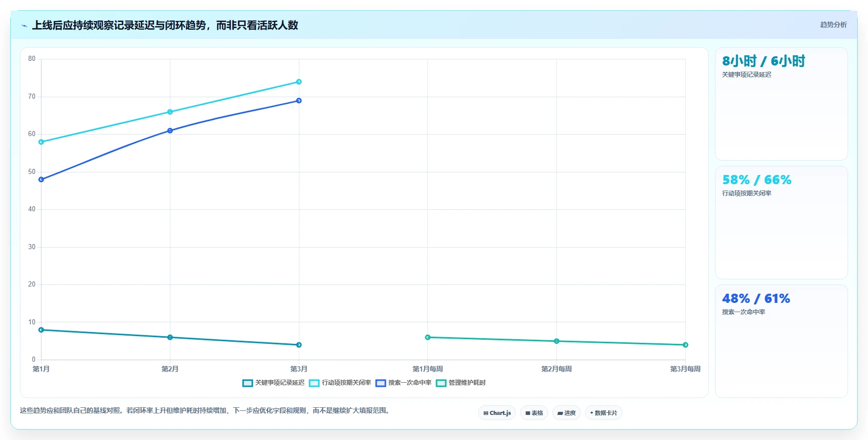
Task: Click the 管理维护耗时 point at 第2月每周
Action: pos(557,341)
